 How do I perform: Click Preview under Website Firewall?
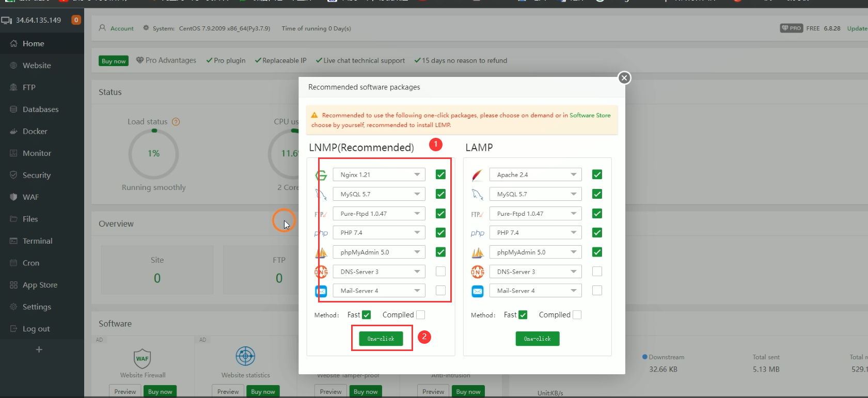tap(125, 391)
